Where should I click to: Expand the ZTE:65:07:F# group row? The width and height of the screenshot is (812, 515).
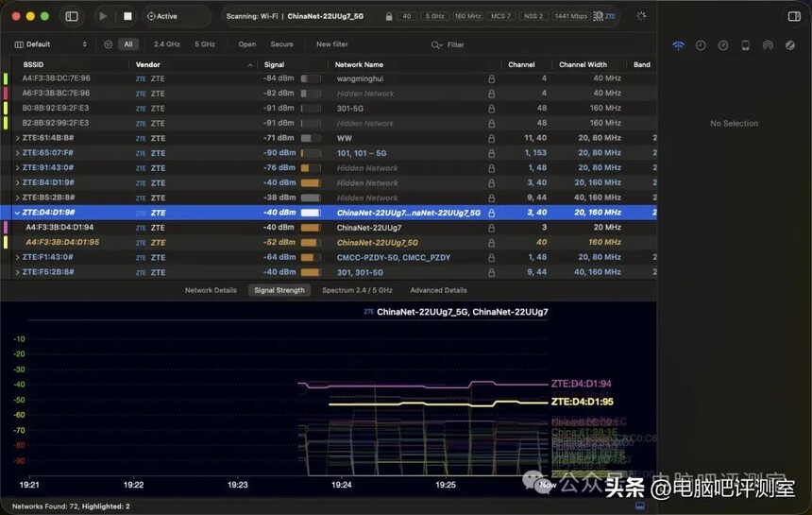(x=17, y=153)
